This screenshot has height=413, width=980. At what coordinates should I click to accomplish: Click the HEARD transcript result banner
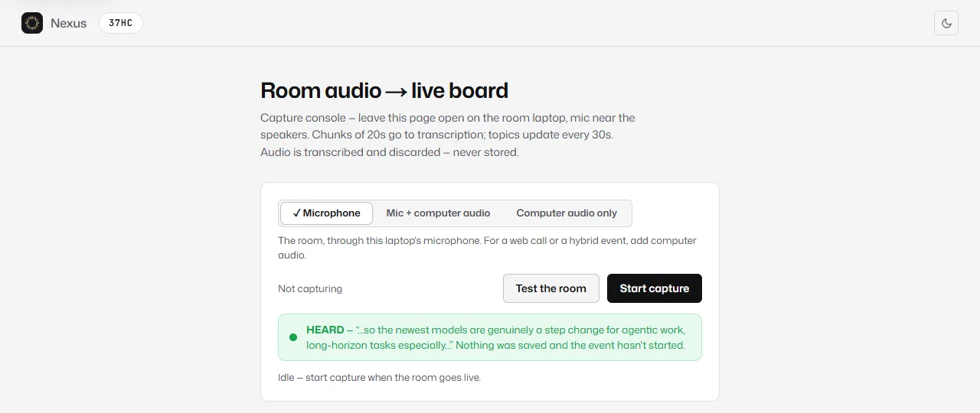[x=490, y=337]
